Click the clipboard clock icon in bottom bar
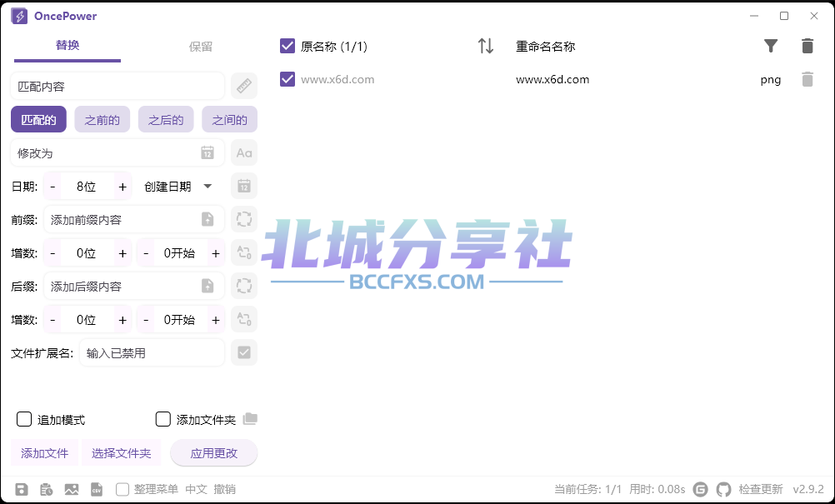Image resolution: width=835 pixels, height=504 pixels. point(47,489)
